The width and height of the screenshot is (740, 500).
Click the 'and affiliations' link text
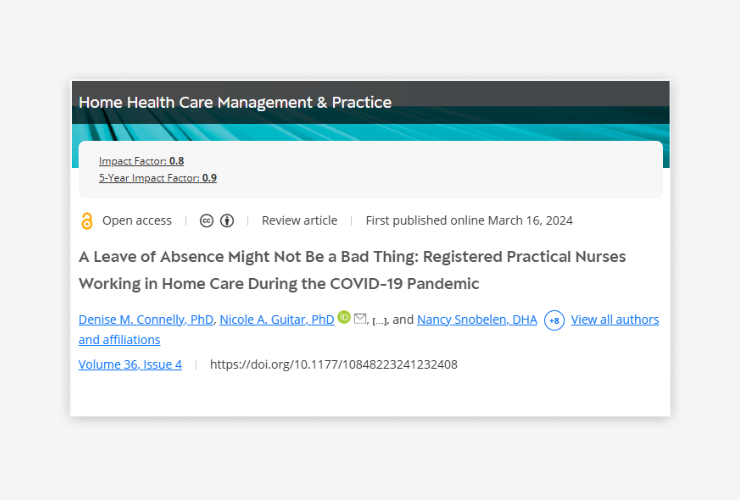pos(119,340)
